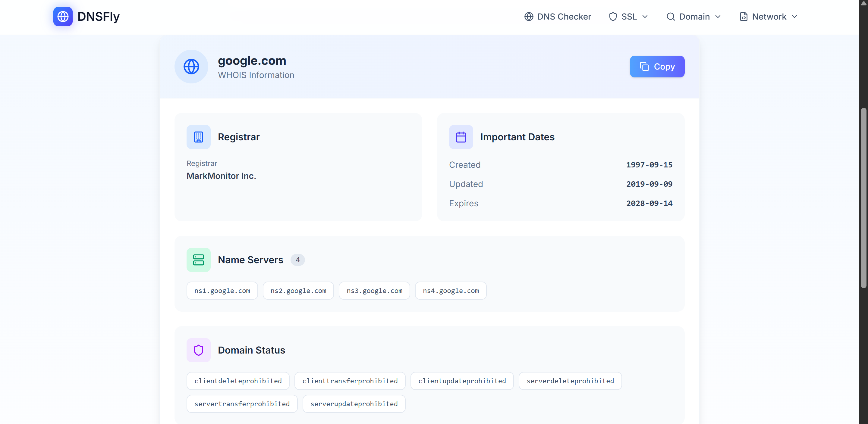
Task: Click the server icon beside Name Servers
Action: [198, 259]
